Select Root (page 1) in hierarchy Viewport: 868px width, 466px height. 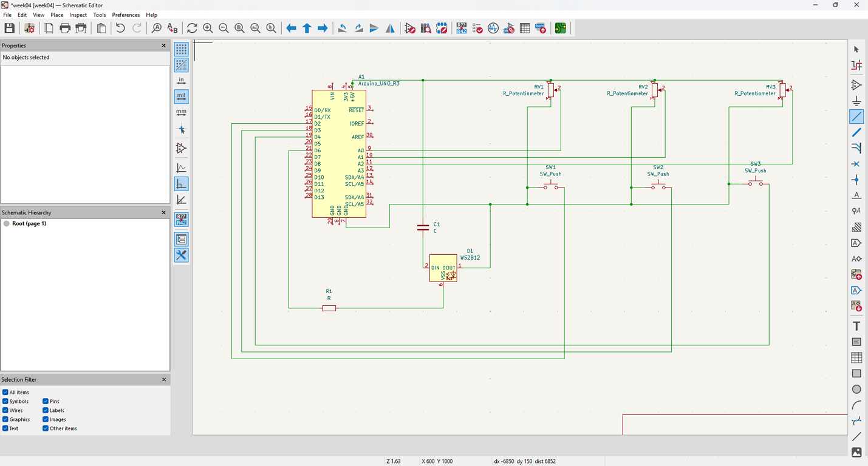[x=29, y=223]
